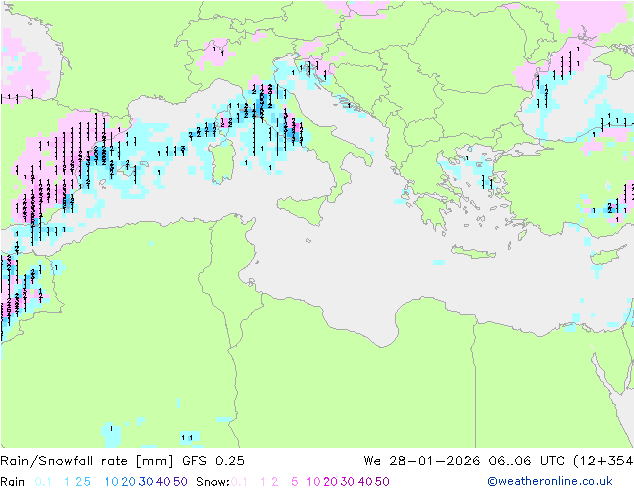The image size is (634, 490).
Task: Pick the Snow legend value 10
Action: 313,482
